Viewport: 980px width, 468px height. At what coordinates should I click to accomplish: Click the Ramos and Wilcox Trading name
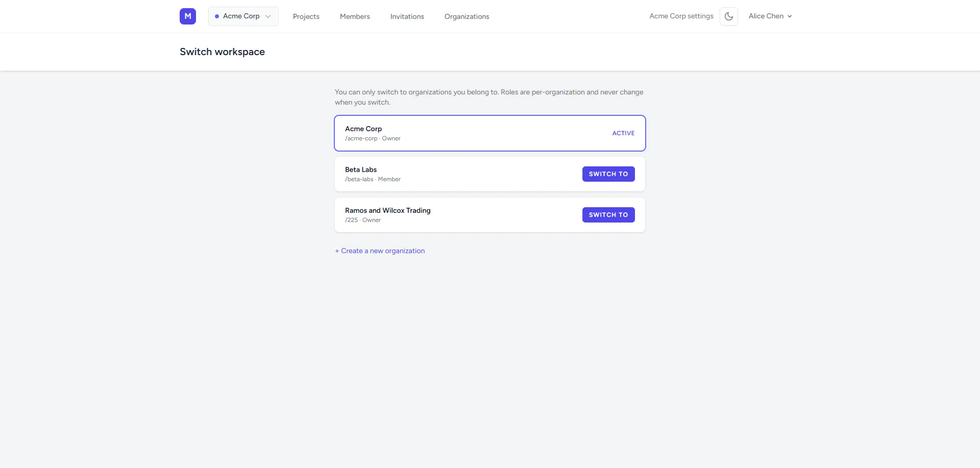click(x=388, y=210)
